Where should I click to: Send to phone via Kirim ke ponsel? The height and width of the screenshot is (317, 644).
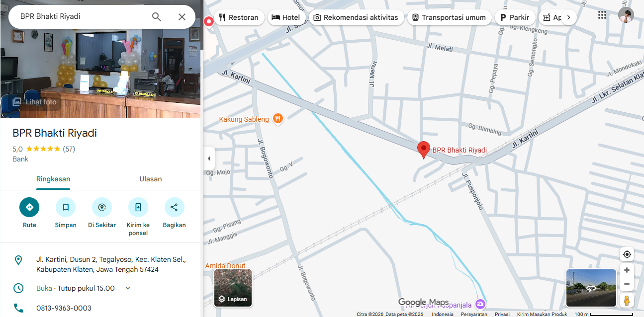(138, 207)
